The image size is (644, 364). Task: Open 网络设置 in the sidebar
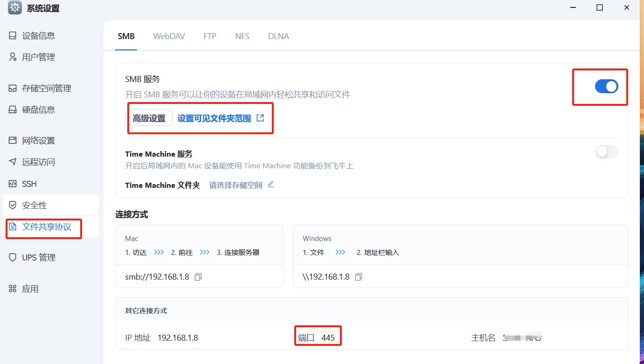click(51, 141)
